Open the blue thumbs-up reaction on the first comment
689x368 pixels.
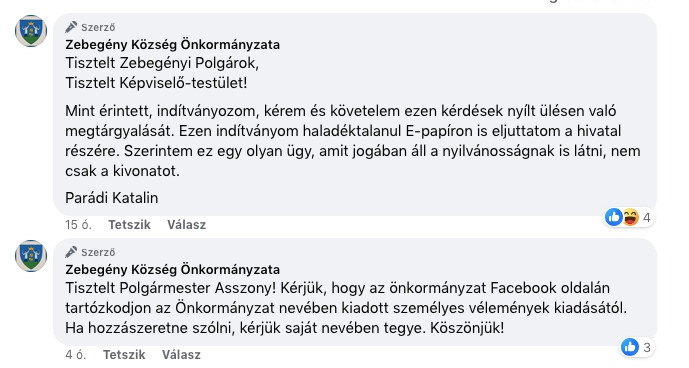[614, 217]
